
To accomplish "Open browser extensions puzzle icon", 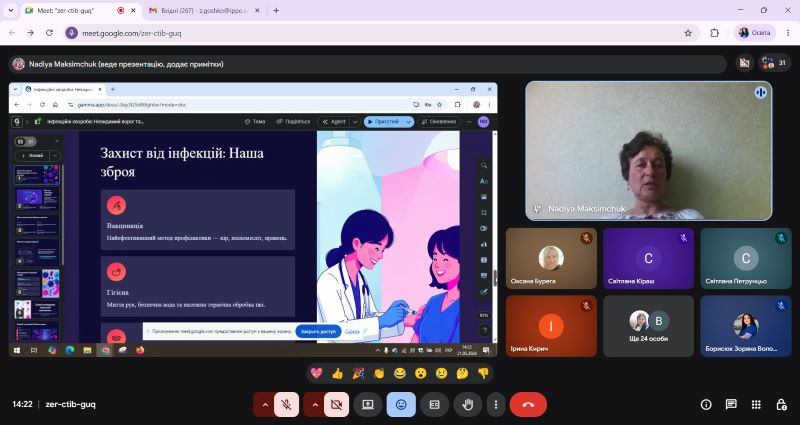I will [x=714, y=33].
